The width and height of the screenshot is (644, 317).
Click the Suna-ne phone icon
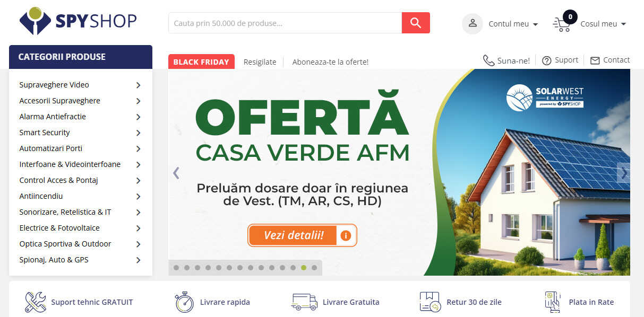(x=488, y=60)
